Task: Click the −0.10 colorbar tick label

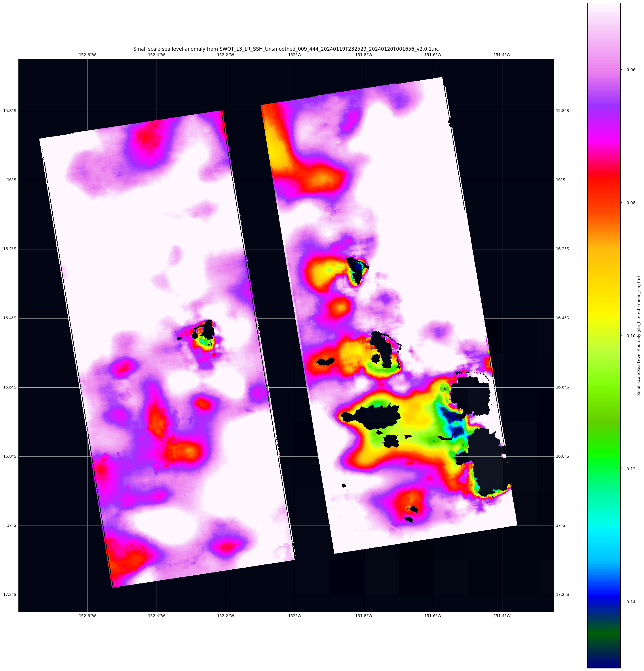Action: click(630, 336)
